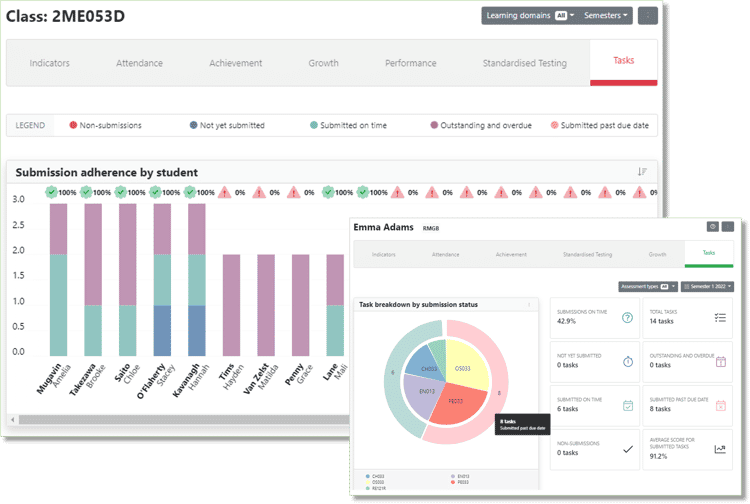Open the Assessment types dropdown
Screen dimensions: 750x504
(648, 286)
